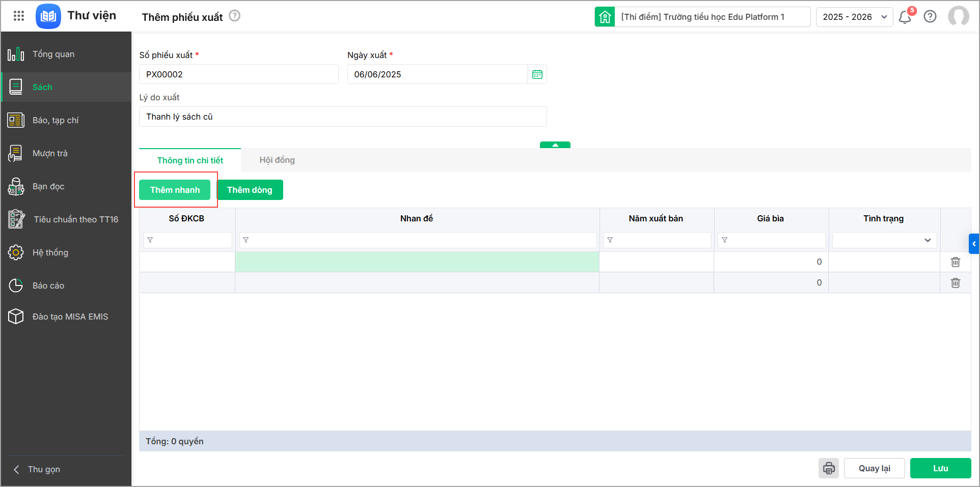The width and height of the screenshot is (980, 487).
Task: Click the Năm xuất bản filter input
Action: 657,240
